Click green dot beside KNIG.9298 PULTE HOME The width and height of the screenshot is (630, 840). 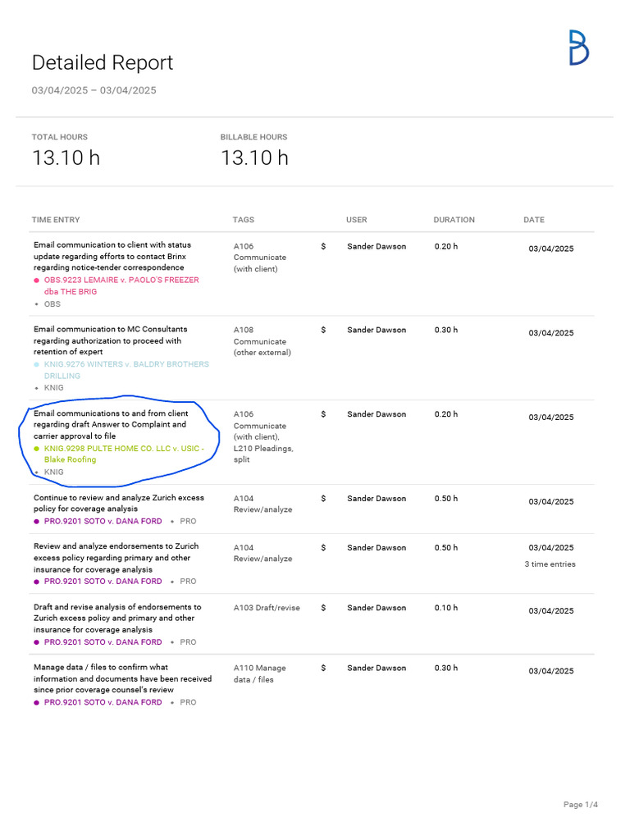(37, 449)
